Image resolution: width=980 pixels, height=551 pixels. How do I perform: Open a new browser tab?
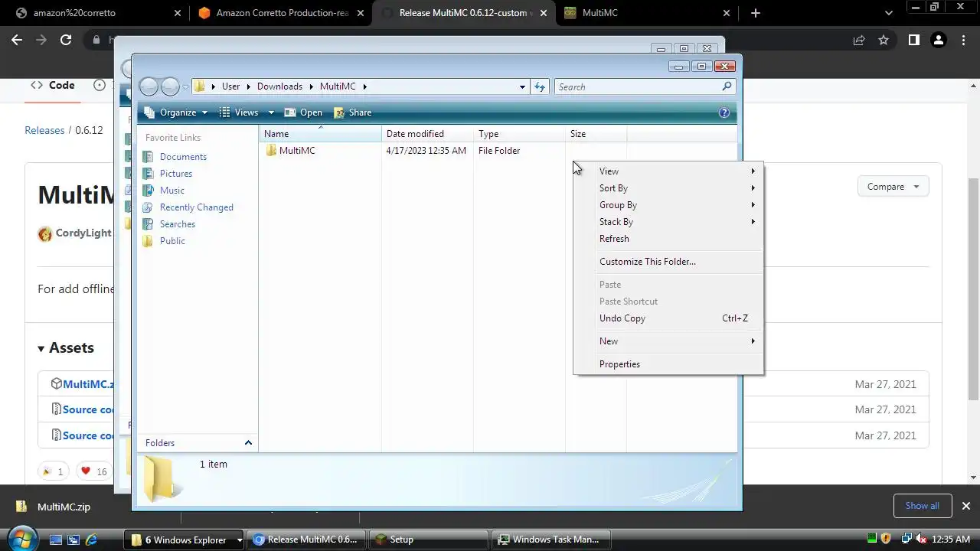point(755,13)
